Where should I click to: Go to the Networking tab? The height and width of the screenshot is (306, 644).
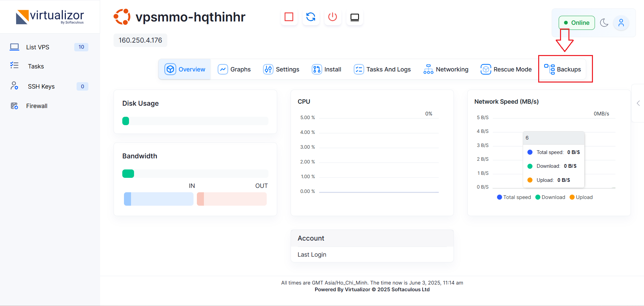446,69
